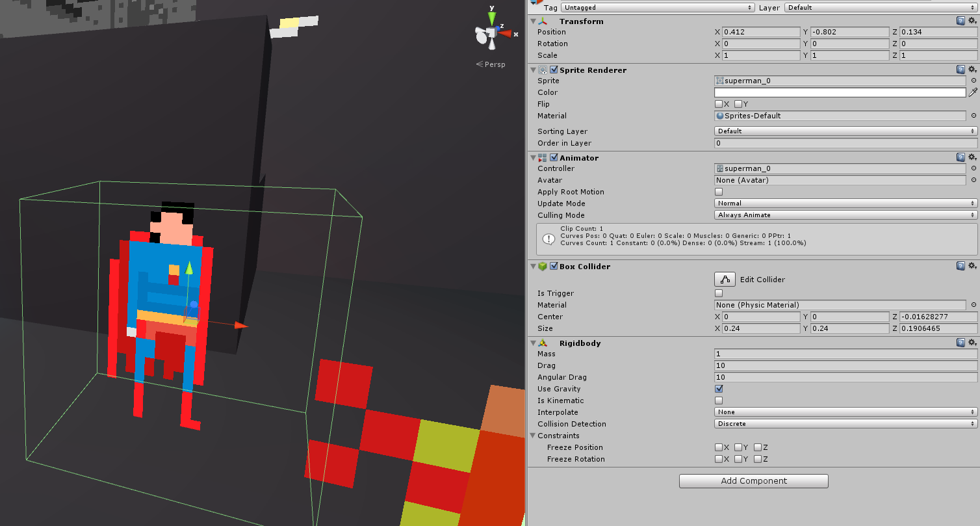Open the object picker for Animator Controller
This screenshot has height=526, width=980.
click(974, 168)
